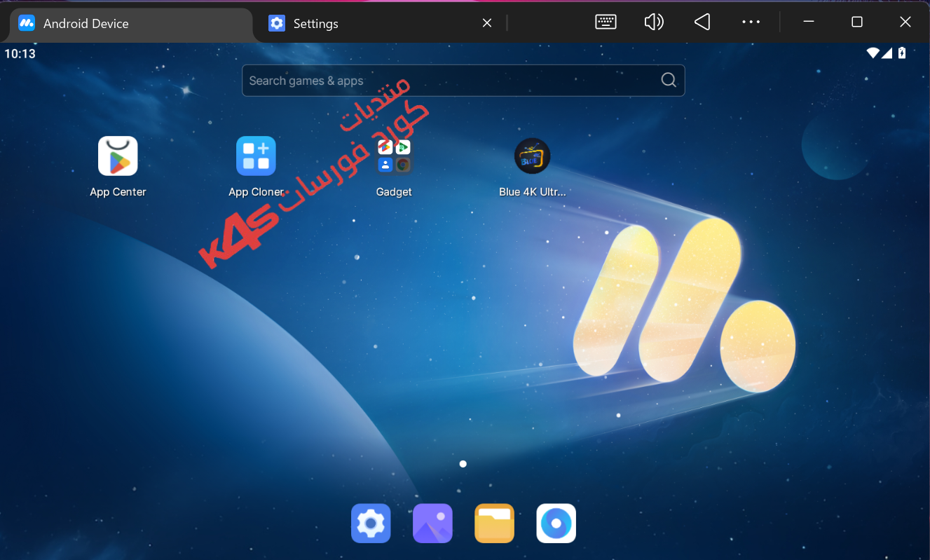This screenshot has width=930, height=560.
Task: Launch App Cloner
Action: click(x=256, y=156)
